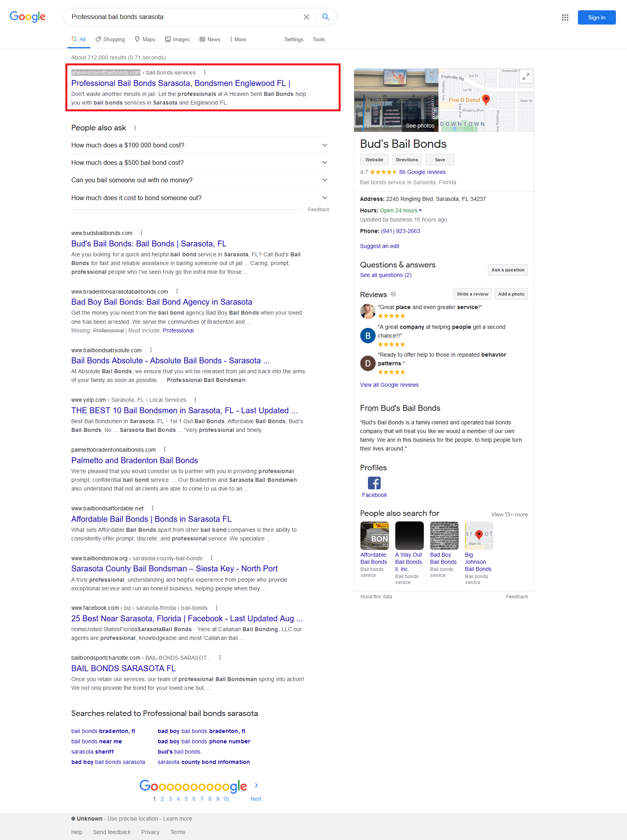Viewport: 627px width, 840px height.
Task: Open three-dot menu beside budsbailbonds.com result
Action: pos(141,233)
